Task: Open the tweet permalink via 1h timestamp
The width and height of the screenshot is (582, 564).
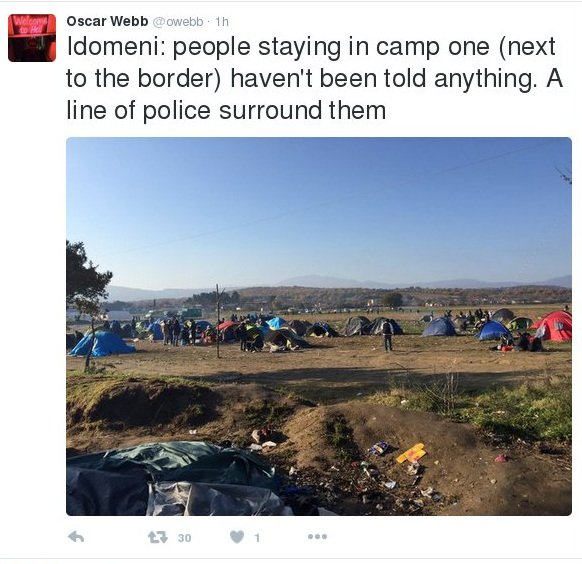Action: 222,22
